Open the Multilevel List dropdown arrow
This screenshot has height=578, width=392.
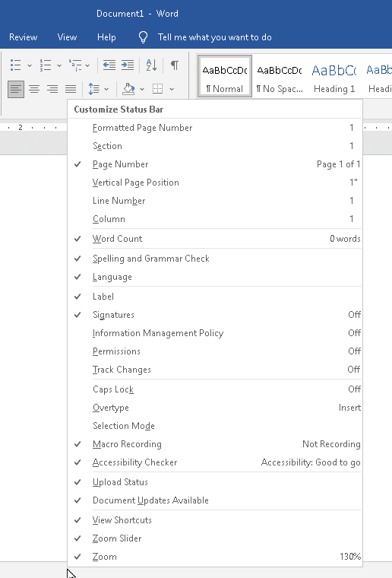coord(87,66)
